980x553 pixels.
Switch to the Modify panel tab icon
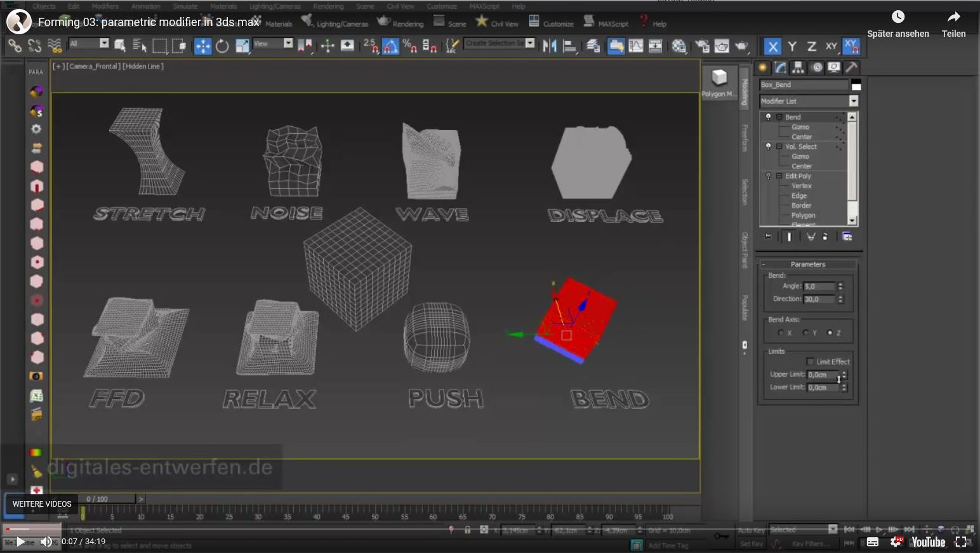click(779, 67)
